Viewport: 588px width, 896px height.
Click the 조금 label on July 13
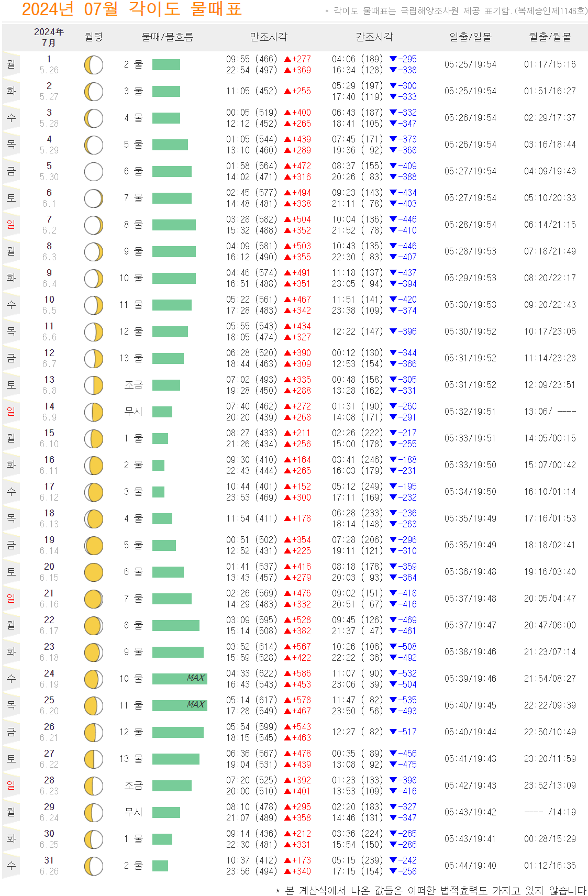[134, 385]
